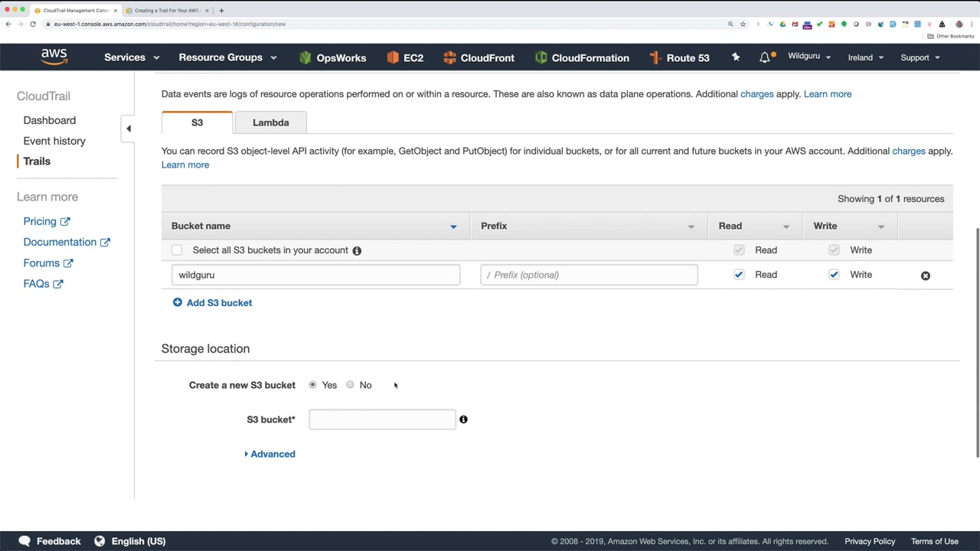Click the Feedback button in footer
The width and height of the screenshot is (980, 551).
pos(50,541)
